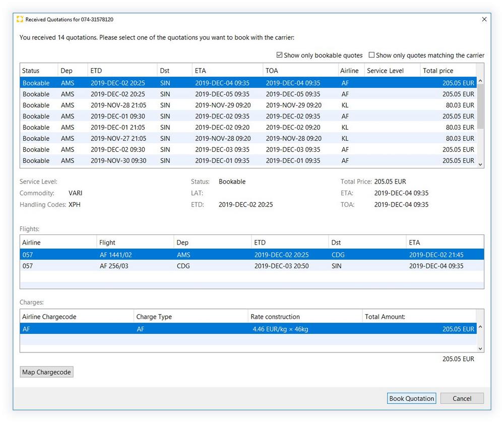
Task: Sort quotations by Total price column
Action: pyautogui.click(x=437, y=71)
